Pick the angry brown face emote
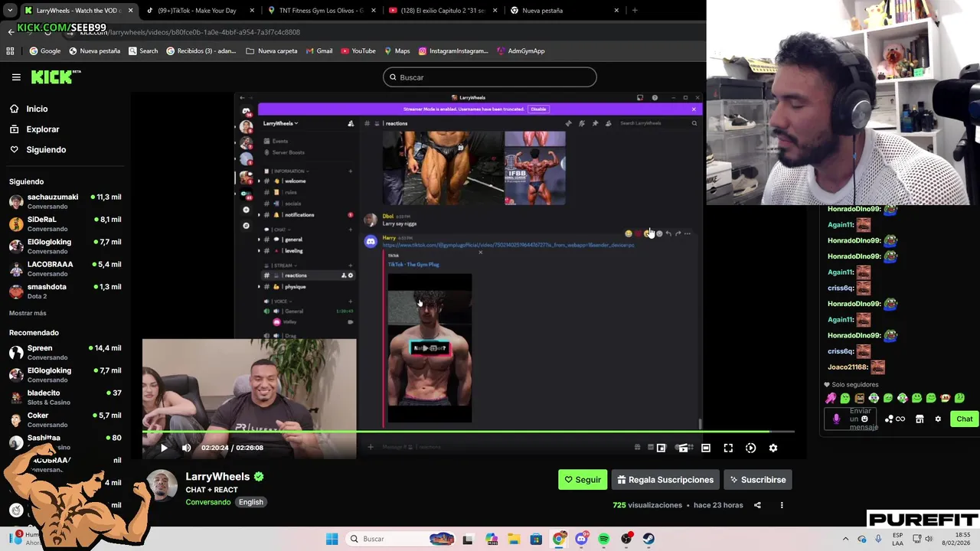Image resolution: width=980 pixels, height=551 pixels. 859,398
